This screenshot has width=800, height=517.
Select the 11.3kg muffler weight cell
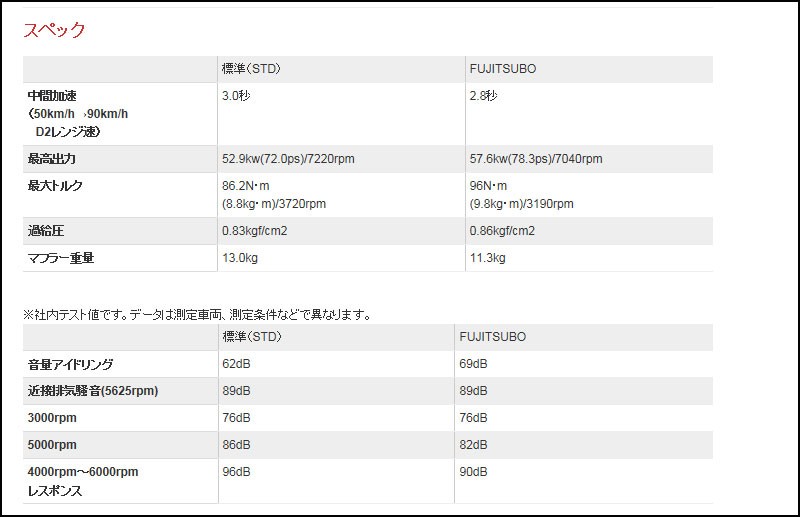487,258
